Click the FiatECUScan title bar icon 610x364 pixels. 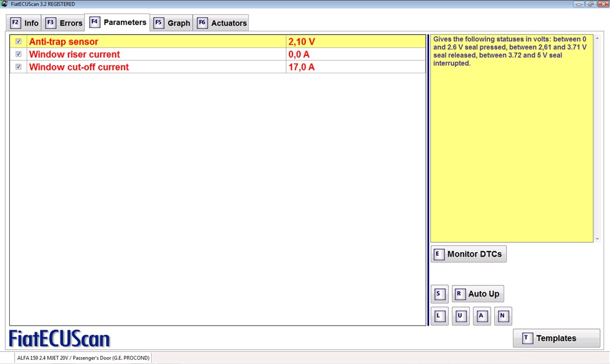5,4
